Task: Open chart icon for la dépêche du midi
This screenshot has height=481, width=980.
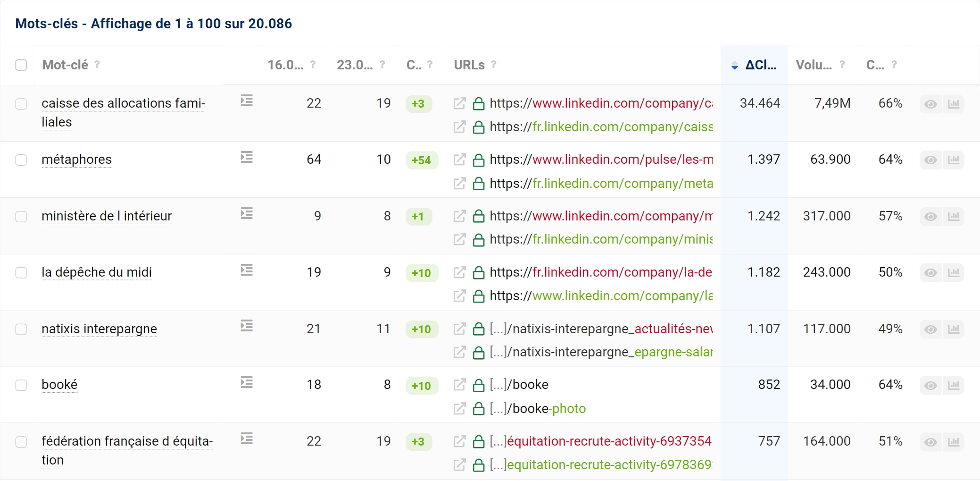Action: pyautogui.click(x=954, y=273)
